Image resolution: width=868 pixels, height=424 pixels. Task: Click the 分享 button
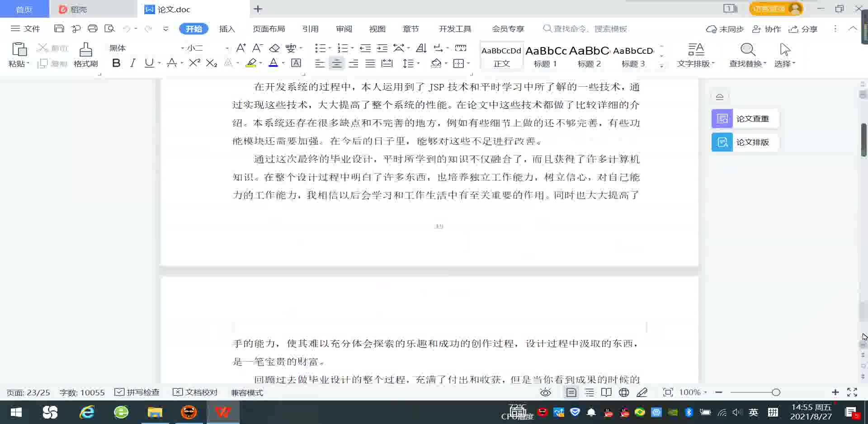click(803, 29)
